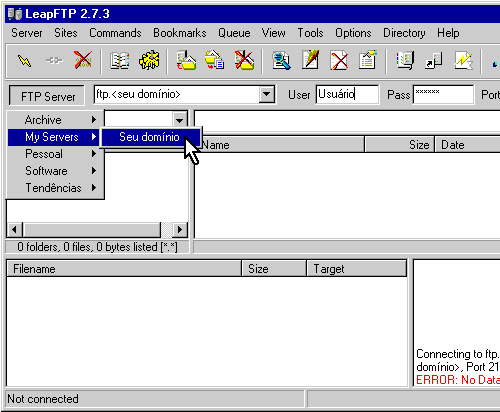This screenshot has width=500, height=412.
Task: Click the local pane left scroll arrow
Action: (14, 230)
